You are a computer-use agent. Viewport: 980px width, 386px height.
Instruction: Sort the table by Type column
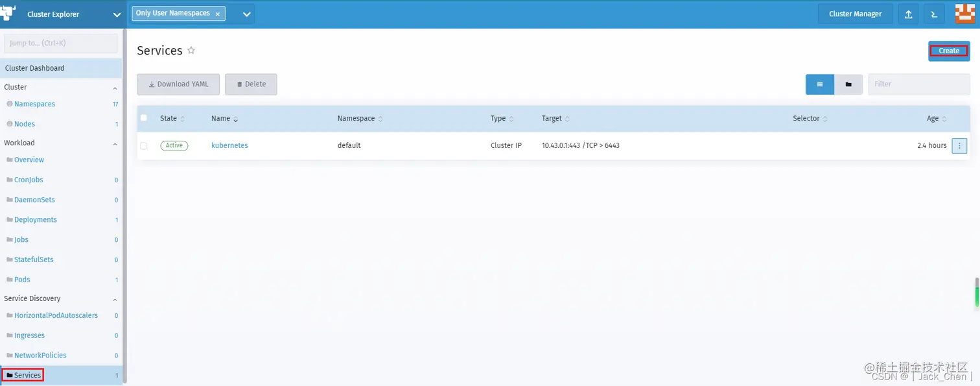[502, 119]
